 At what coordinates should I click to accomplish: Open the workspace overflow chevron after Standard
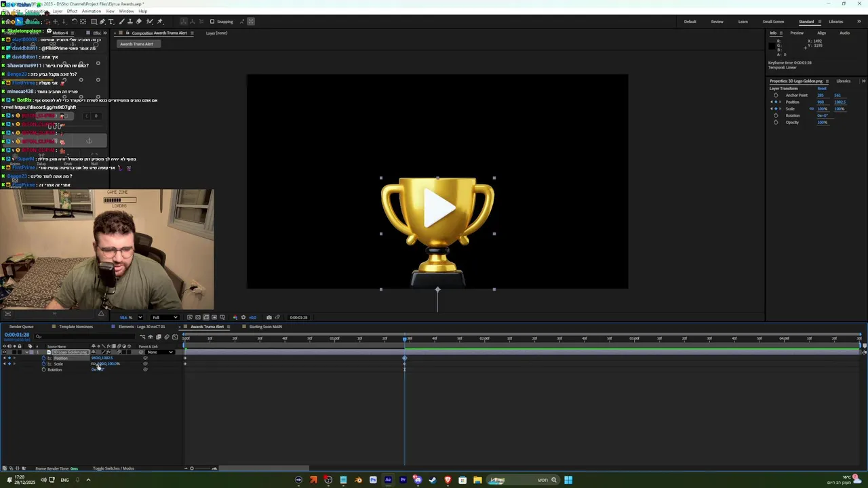[x=859, y=22]
